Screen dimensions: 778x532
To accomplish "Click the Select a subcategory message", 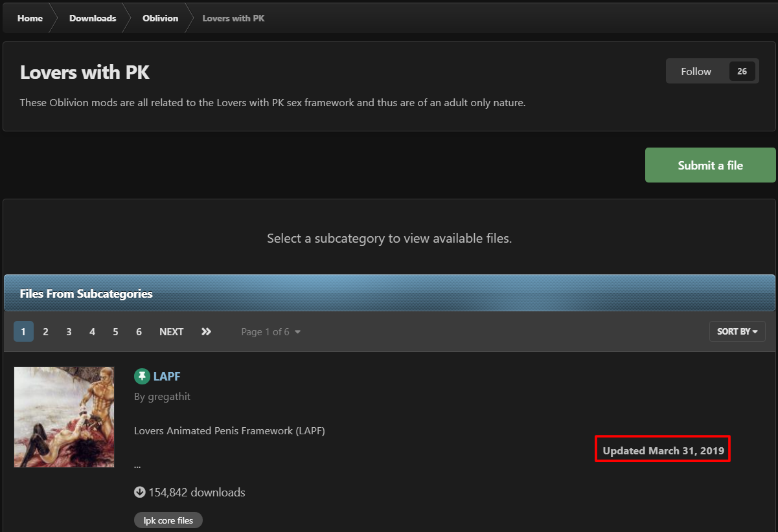I will click(389, 238).
